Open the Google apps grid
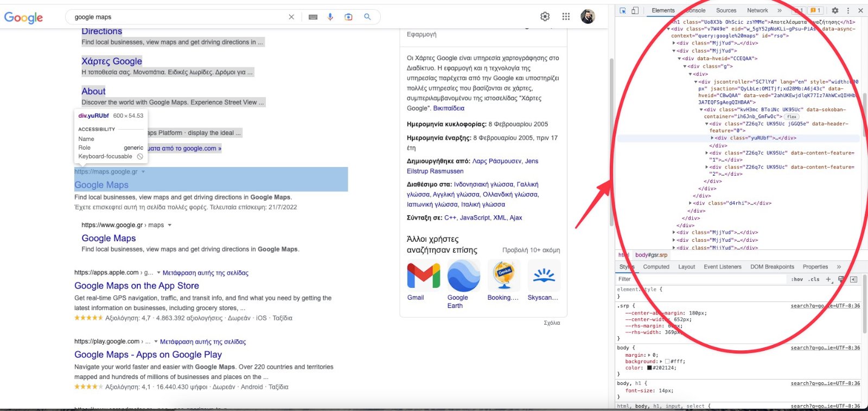This screenshot has height=411, width=868. (x=566, y=17)
